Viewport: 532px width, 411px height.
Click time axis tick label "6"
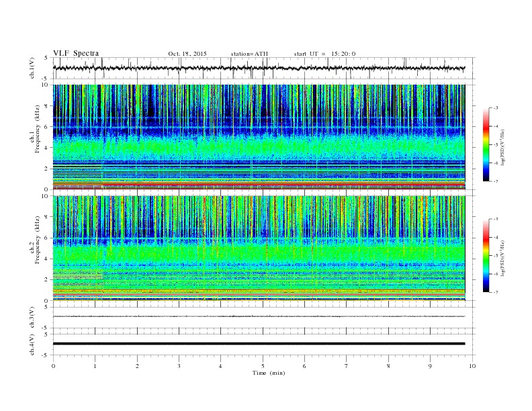(x=304, y=366)
